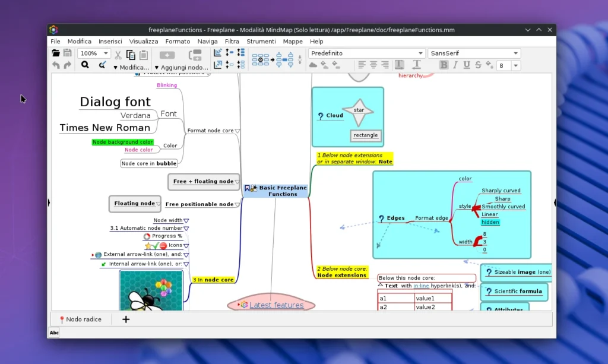Toggle underline on the selected node
This screenshot has width=608, height=364.
pyautogui.click(x=467, y=65)
